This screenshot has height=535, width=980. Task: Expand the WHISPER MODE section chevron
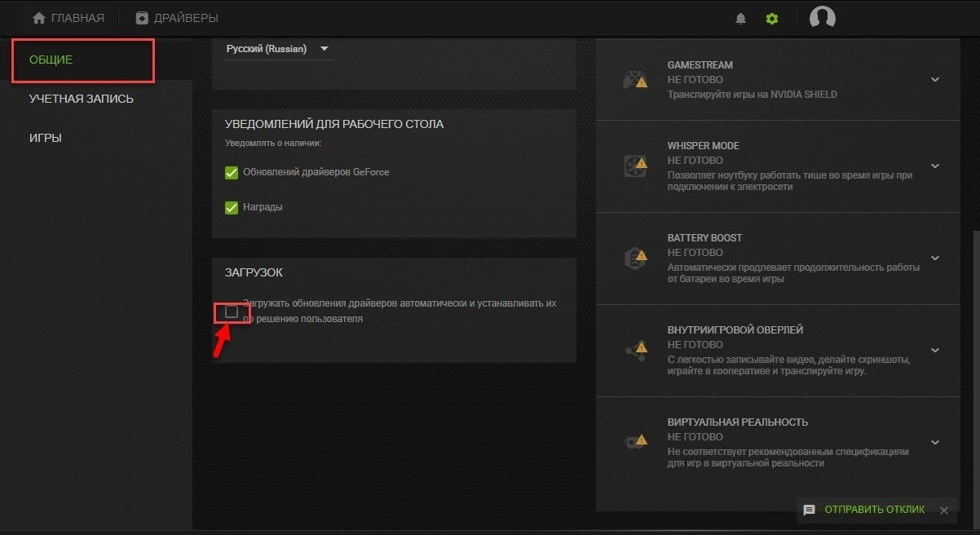[x=935, y=166]
